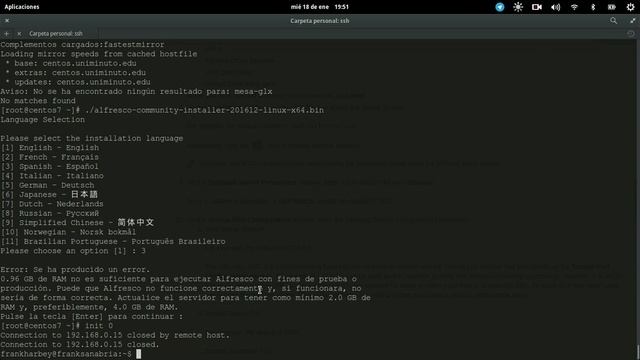Click the alfresco-community-installer command line
The image size is (640, 360).
point(162,110)
